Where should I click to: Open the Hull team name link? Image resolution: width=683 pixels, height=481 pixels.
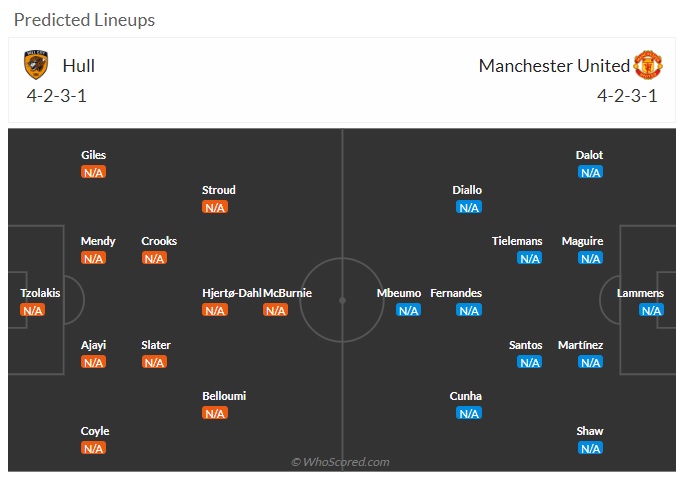tap(78, 66)
